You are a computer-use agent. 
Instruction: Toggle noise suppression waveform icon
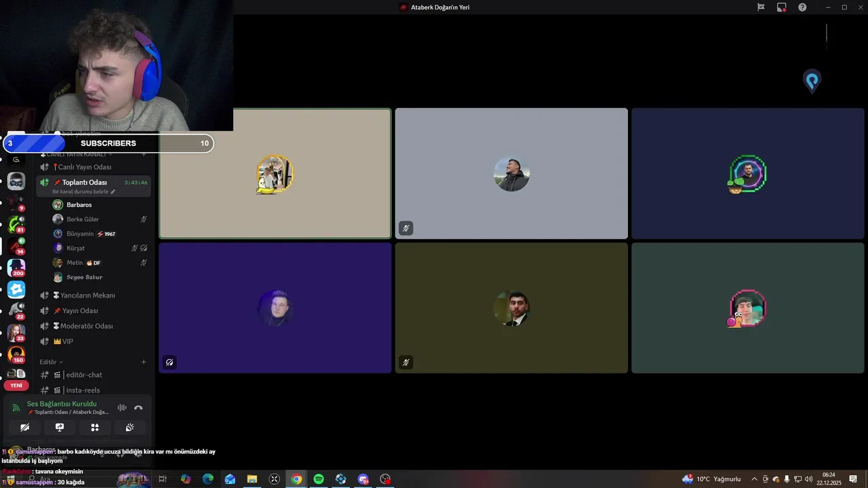click(x=122, y=407)
